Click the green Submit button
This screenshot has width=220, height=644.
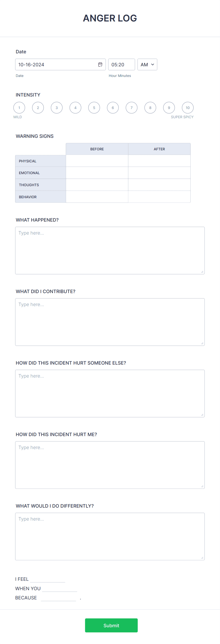point(111,626)
